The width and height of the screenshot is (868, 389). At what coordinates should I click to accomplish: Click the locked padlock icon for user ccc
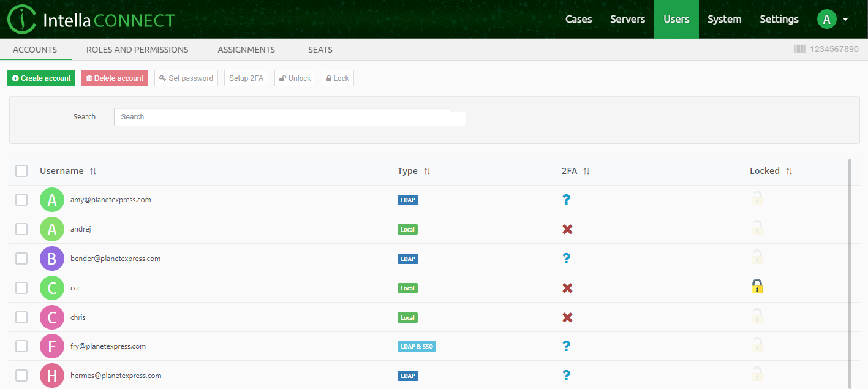tap(757, 286)
